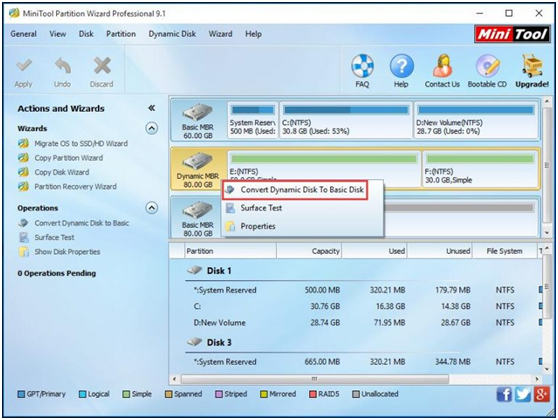
Task: Click the Unused column header
Action: [x=440, y=251]
